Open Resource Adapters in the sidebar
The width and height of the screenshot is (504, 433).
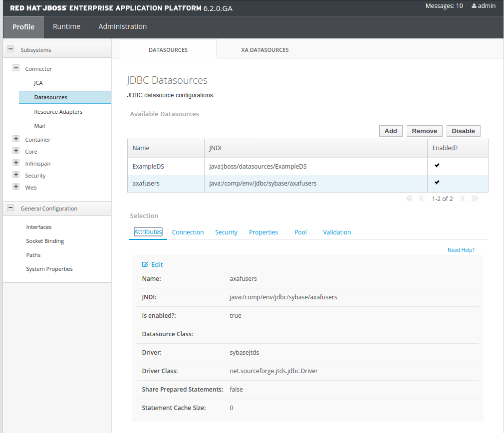58,112
